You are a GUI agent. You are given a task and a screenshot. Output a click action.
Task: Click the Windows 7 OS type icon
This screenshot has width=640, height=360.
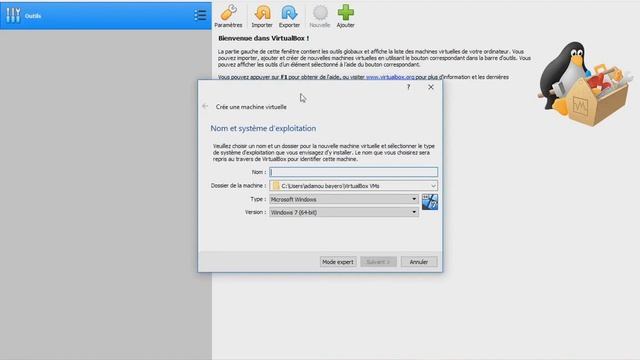(x=430, y=202)
